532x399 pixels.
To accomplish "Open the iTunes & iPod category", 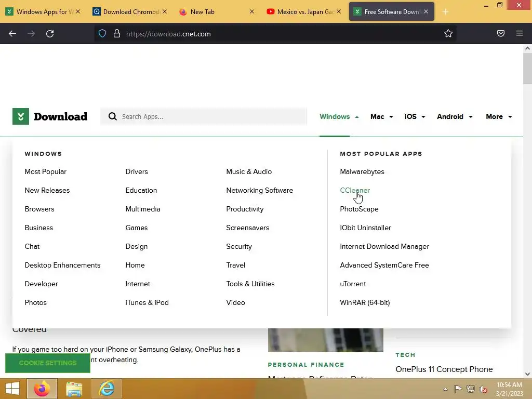I will click(x=147, y=302).
